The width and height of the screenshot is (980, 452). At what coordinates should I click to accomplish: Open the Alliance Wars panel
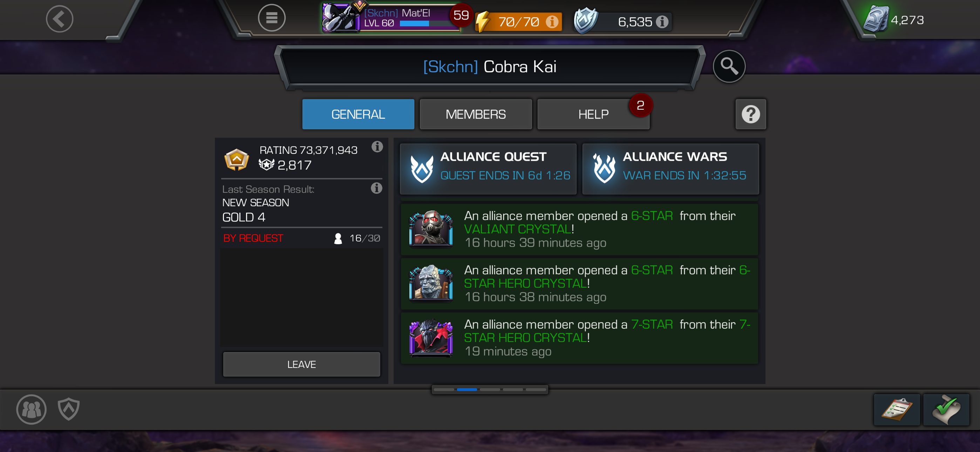tap(670, 169)
